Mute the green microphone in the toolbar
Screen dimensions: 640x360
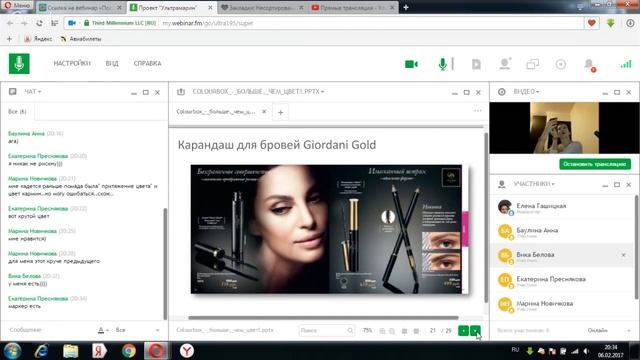tap(442, 64)
